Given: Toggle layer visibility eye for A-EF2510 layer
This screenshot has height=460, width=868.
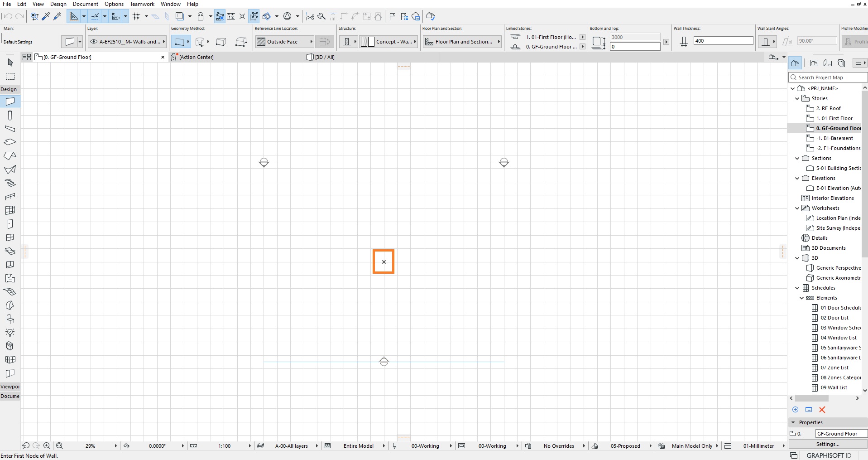Looking at the screenshot, I should [94, 42].
